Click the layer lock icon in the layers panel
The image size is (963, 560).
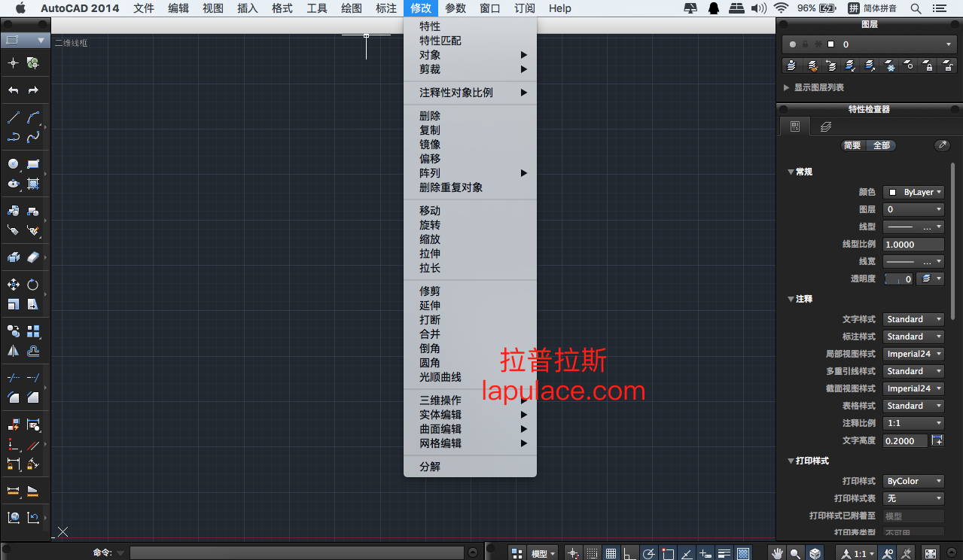(928, 65)
